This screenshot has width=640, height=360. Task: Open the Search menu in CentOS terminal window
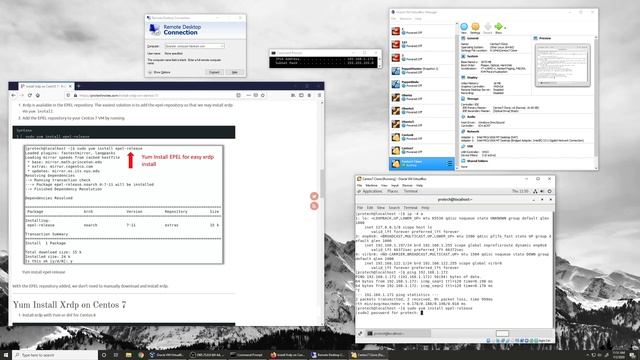point(394,208)
